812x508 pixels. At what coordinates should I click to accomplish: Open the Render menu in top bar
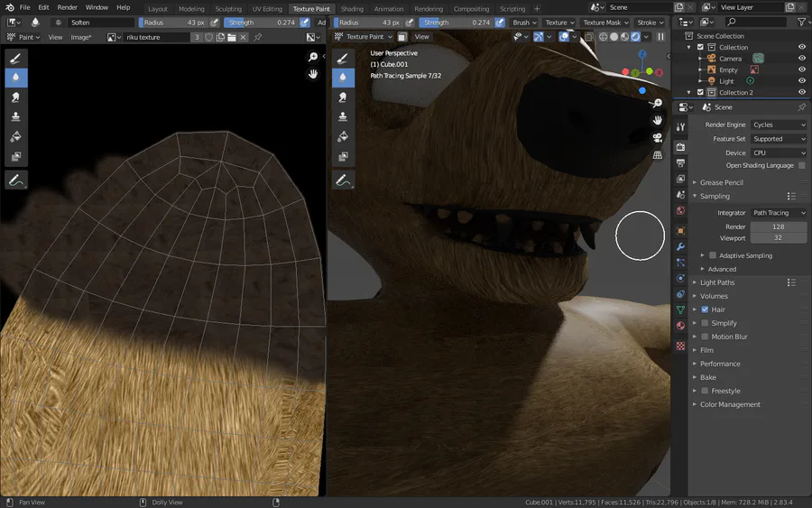click(x=67, y=7)
